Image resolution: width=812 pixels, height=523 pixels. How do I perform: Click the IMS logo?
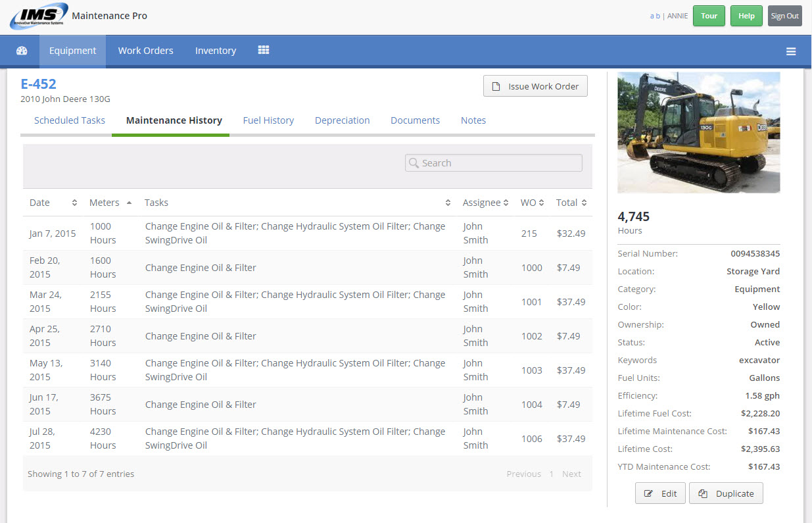pos(38,16)
